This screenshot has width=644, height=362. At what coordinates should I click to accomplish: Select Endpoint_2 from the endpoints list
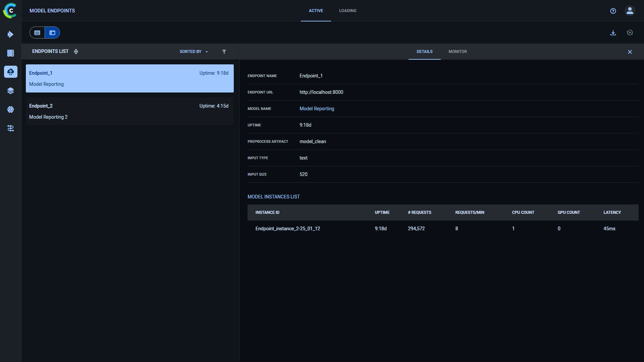(129, 111)
